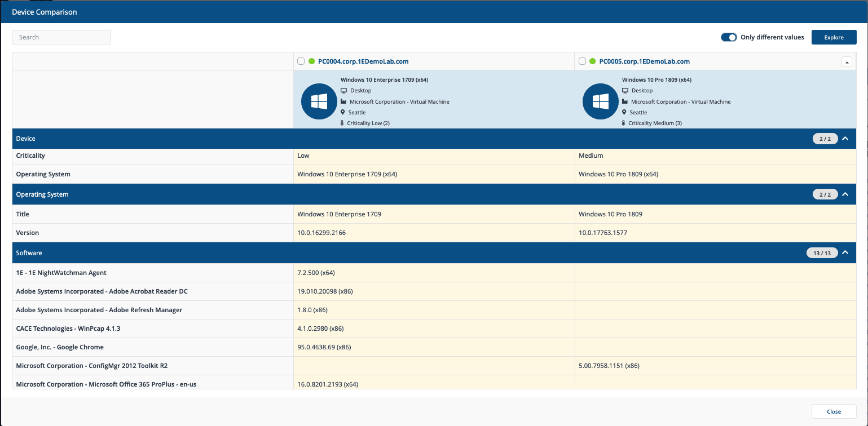The width and height of the screenshot is (868, 426).
Task: Click the Windows logo icon for PC0005
Action: 600,101
